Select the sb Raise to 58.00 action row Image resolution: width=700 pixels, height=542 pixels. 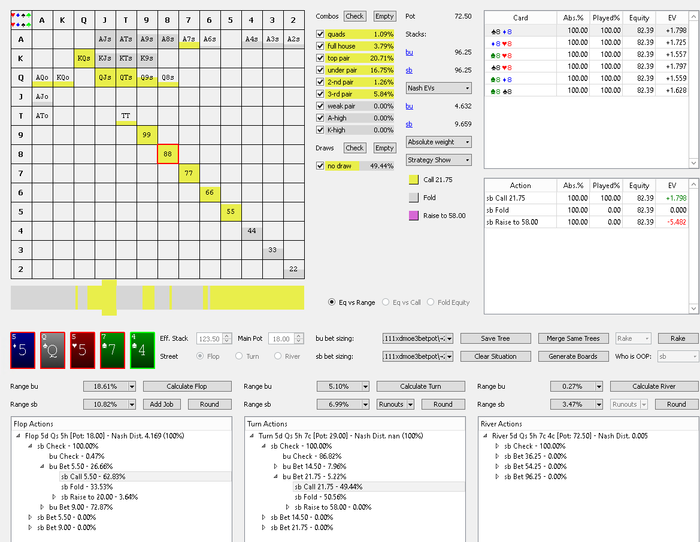click(586, 222)
